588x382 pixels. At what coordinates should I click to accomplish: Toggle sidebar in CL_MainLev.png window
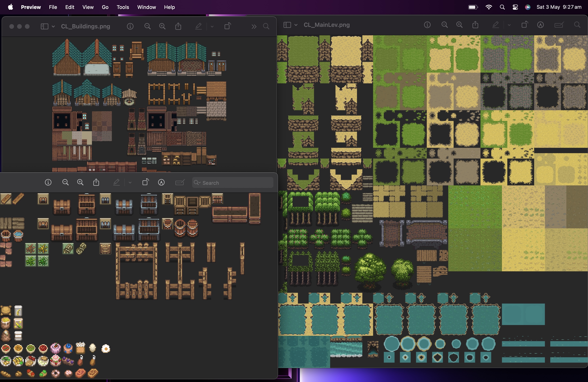(287, 25)
